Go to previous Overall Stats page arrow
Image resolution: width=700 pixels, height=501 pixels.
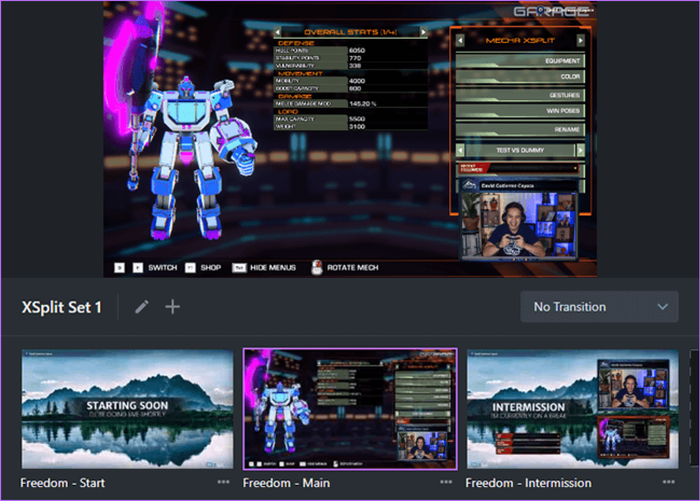tap(278, 32)
